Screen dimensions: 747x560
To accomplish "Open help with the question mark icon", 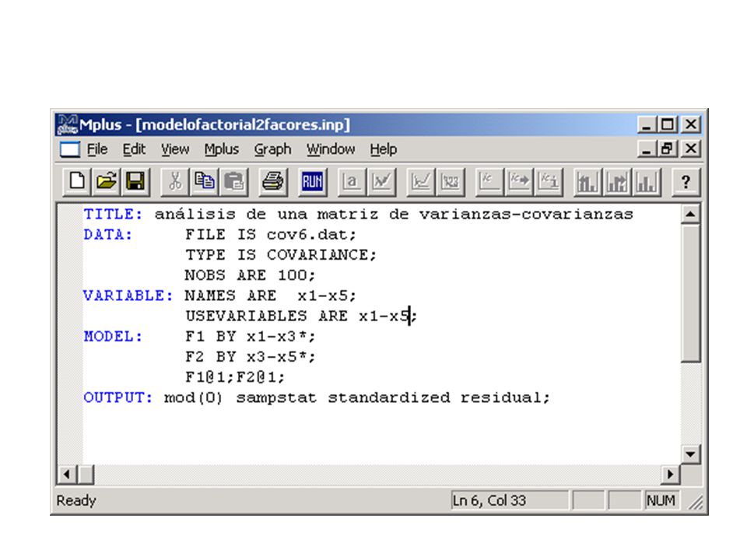I will pos(686,181).
